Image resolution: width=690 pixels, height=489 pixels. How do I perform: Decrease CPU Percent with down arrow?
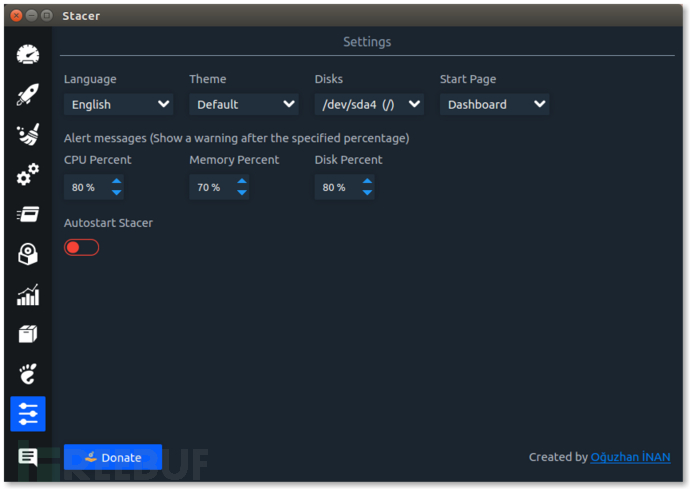pyautogui.click(x=117, y=193)
